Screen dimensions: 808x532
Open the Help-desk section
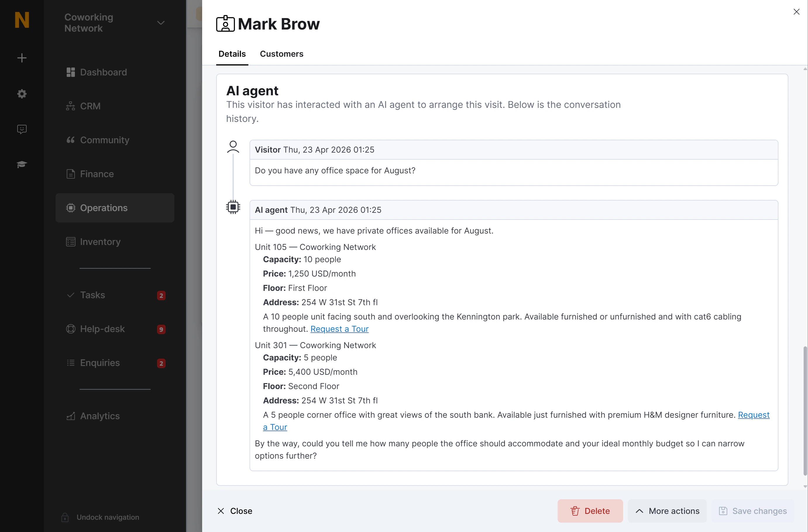point(102,329)
